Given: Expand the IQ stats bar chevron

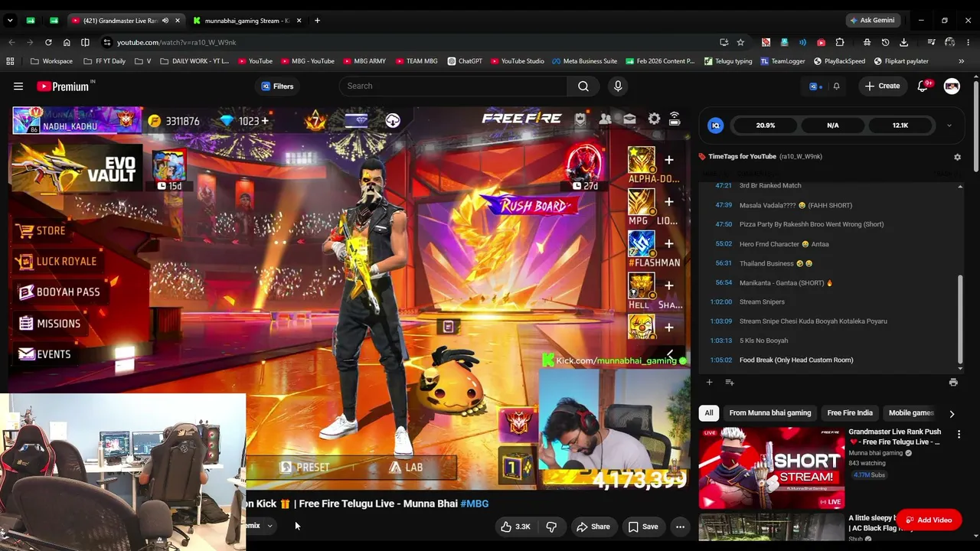Looking at the screenshot, I should (949, 126).
